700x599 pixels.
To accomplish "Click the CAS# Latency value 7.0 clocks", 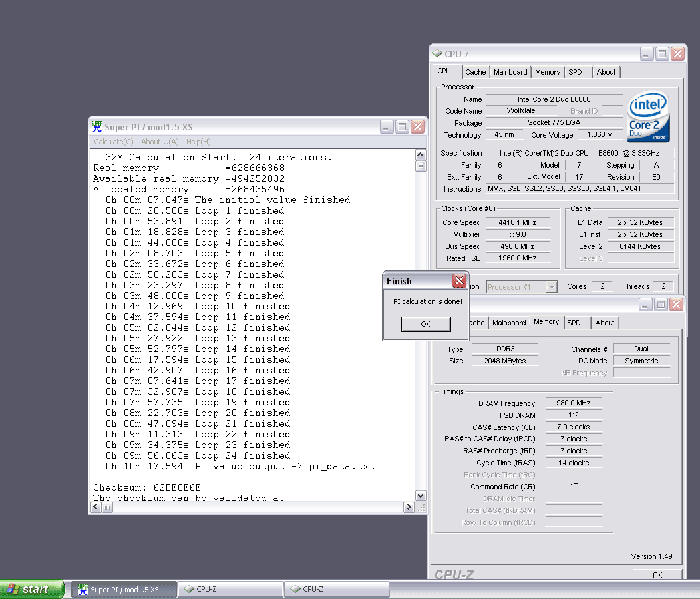I will [573, 427].
